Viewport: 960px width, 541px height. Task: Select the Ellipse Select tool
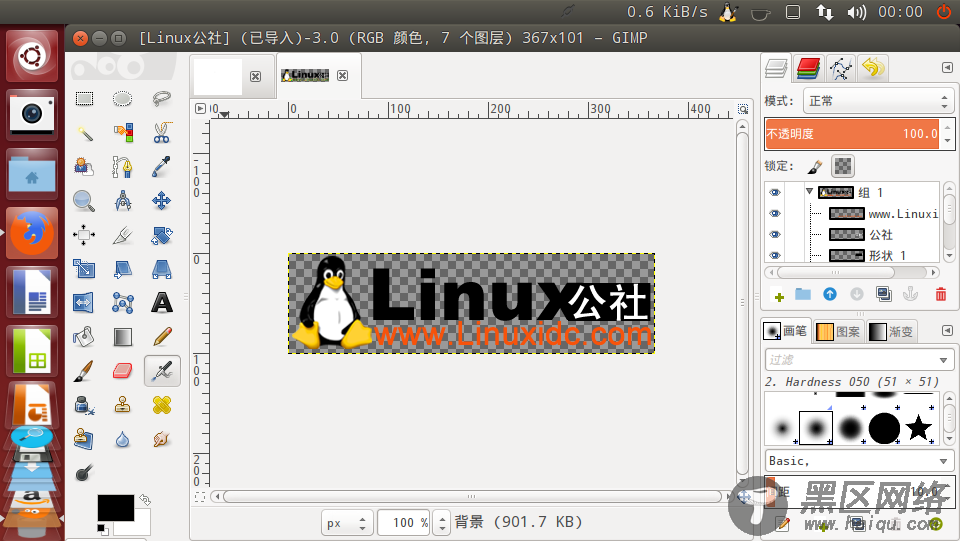pyautogui.click(x=122, y=99)
